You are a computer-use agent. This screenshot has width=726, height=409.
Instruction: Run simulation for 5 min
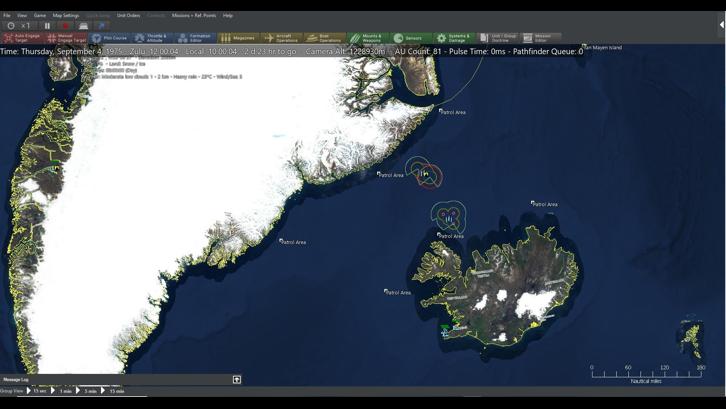pos(87,391)
